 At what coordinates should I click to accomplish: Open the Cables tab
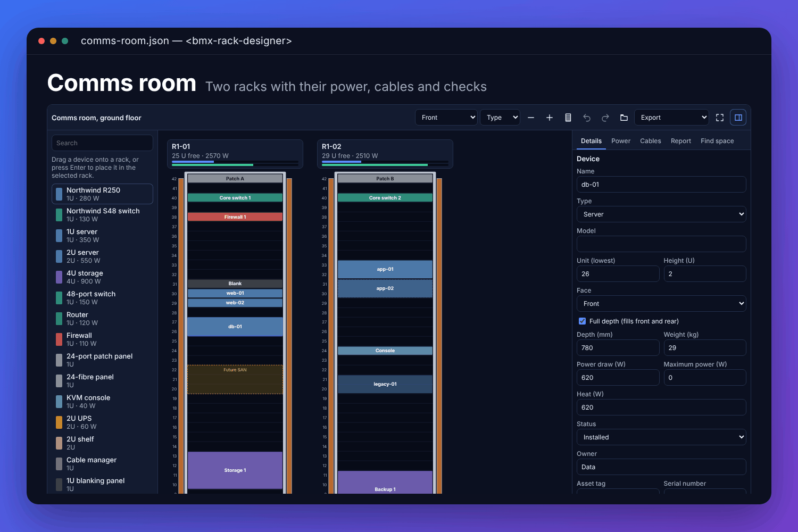point(651,141)
